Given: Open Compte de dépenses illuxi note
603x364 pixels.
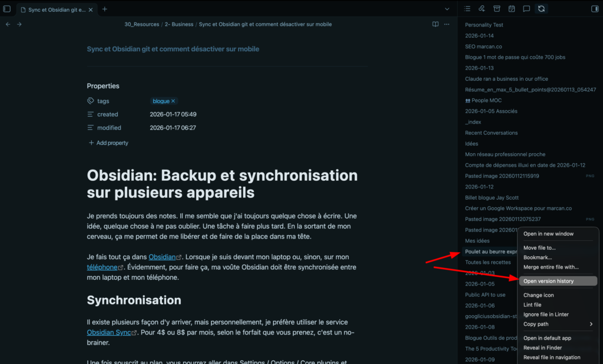Looking at the screenshot, I should click(x=525, y=165).
